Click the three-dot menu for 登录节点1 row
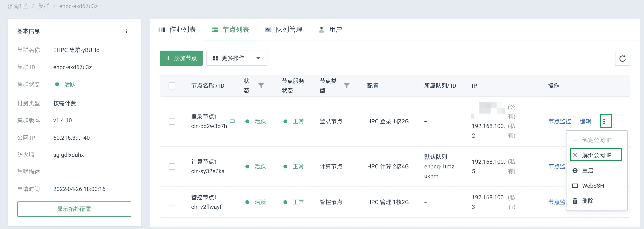This screenshot has height=229, width=644. 605,121
